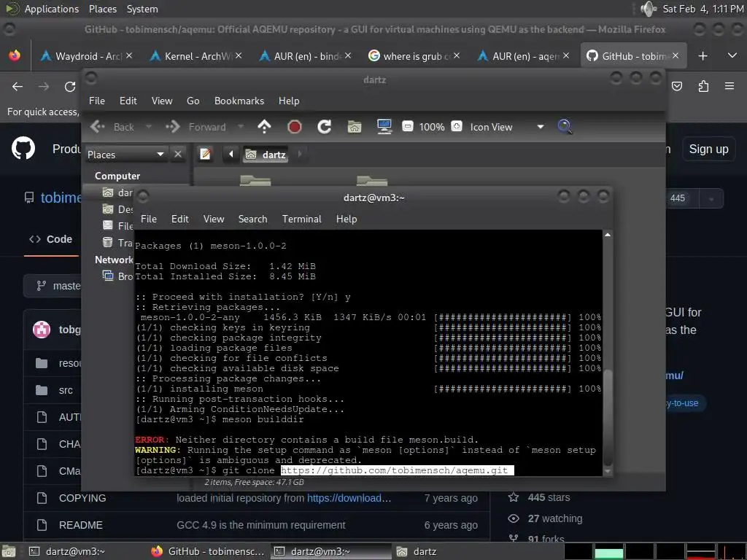This screenshot has width=747, height=560.
Task: Click 27 watching link on GitHub
Action: point(555,518)
